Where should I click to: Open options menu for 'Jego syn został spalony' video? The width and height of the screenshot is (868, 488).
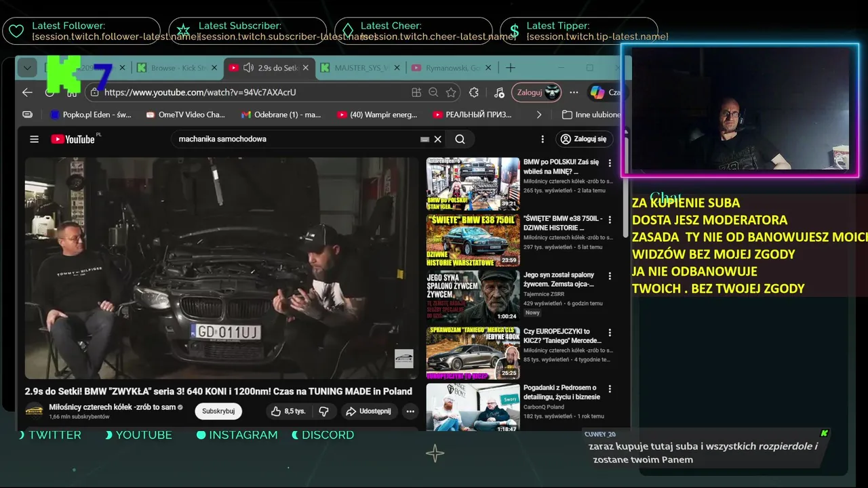tap(610, 276)
